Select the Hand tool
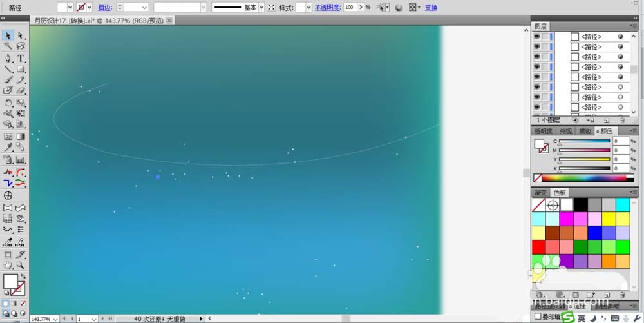 pyautogui.click(x=8, y=265)
